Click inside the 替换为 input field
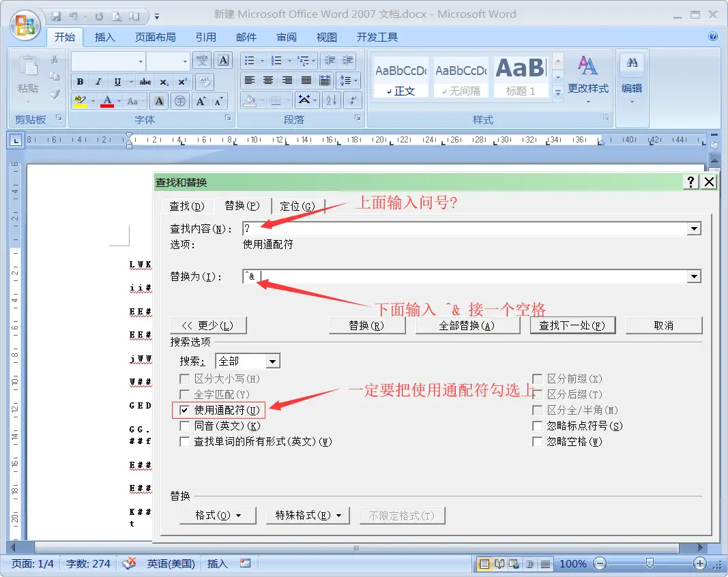This screenshot has height=577, width=728. (464, 277)
